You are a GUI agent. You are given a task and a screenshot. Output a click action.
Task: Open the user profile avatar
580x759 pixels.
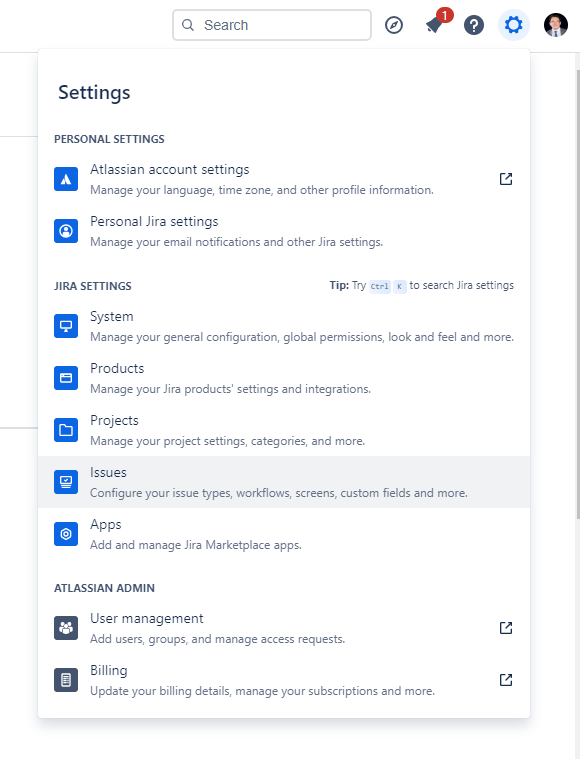coord(555,25)
